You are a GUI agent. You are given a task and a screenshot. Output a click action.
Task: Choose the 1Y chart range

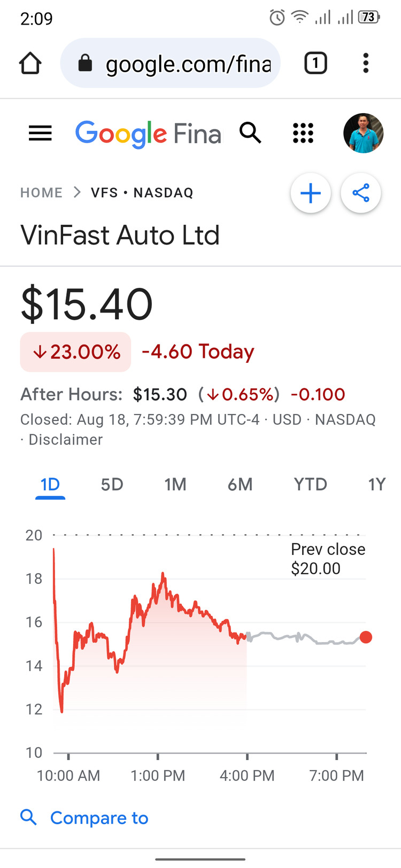[x=376, y=484]
